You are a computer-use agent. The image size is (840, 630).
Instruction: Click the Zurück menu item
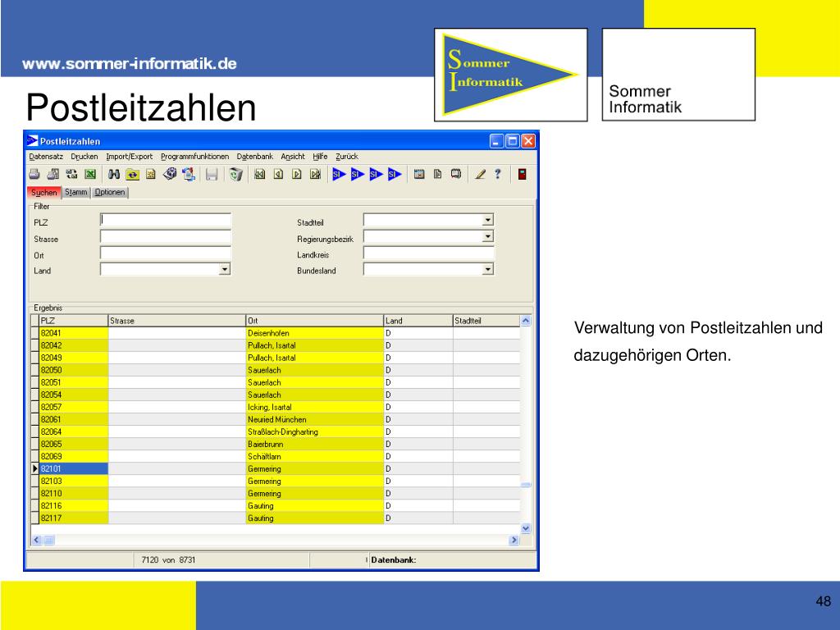click(347, 157)
